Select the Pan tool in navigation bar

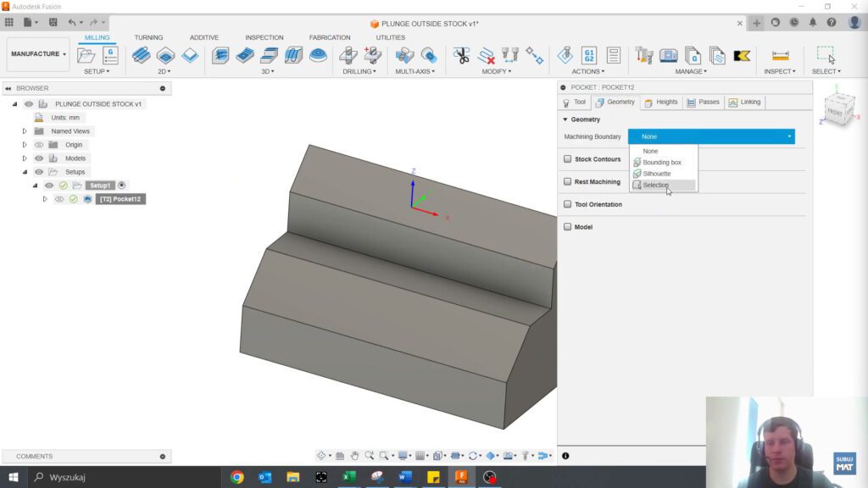point(354,455)
